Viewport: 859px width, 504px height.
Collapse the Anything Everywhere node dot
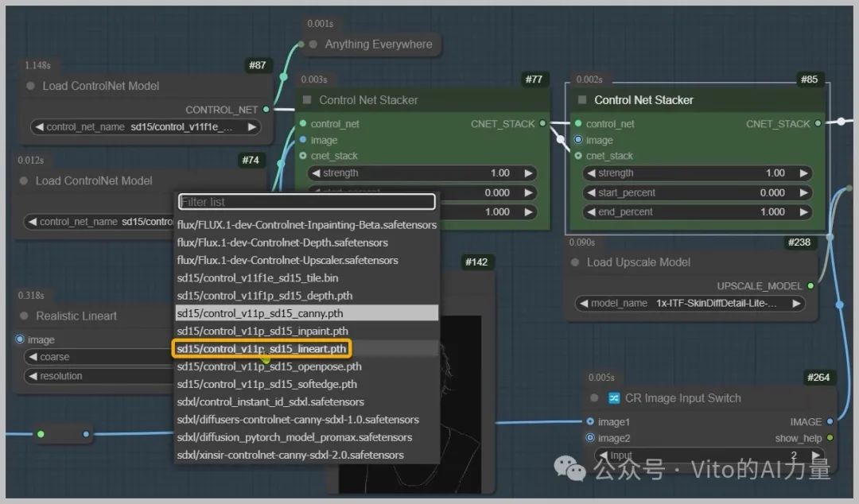pos(313,45)
